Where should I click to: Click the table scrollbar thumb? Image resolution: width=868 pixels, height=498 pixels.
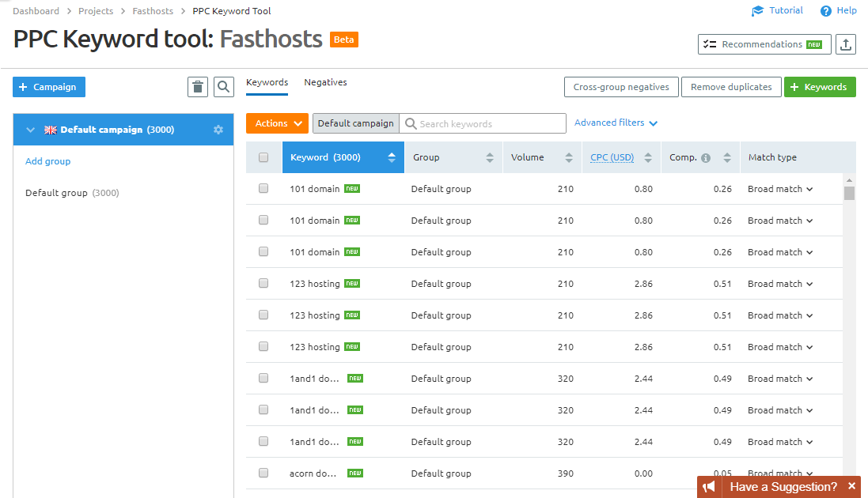pos(849,193)
